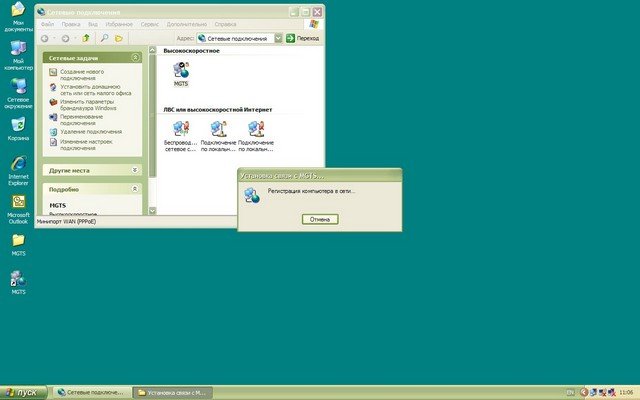Collapse the Подробно panel
This screenshot has height=400, width=640.
135,189
